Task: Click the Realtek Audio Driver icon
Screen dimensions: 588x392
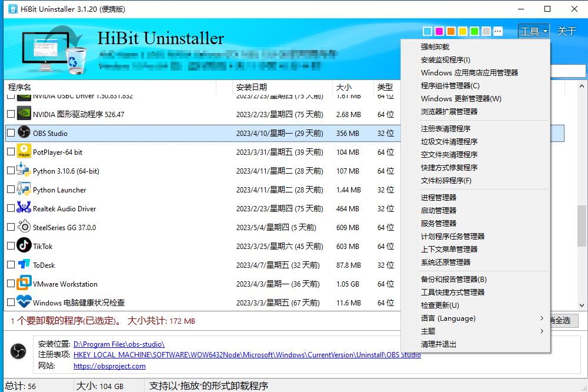Action: pos(22,208)
